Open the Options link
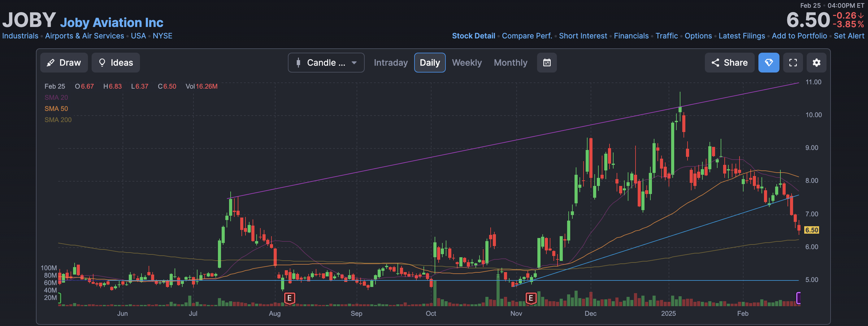 click(698, 36)
